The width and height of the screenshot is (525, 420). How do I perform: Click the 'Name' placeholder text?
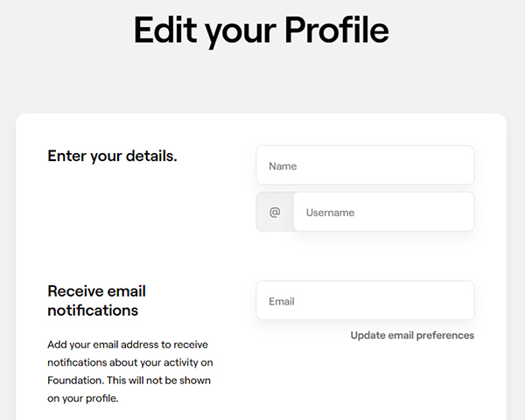(x=283, y=166)
